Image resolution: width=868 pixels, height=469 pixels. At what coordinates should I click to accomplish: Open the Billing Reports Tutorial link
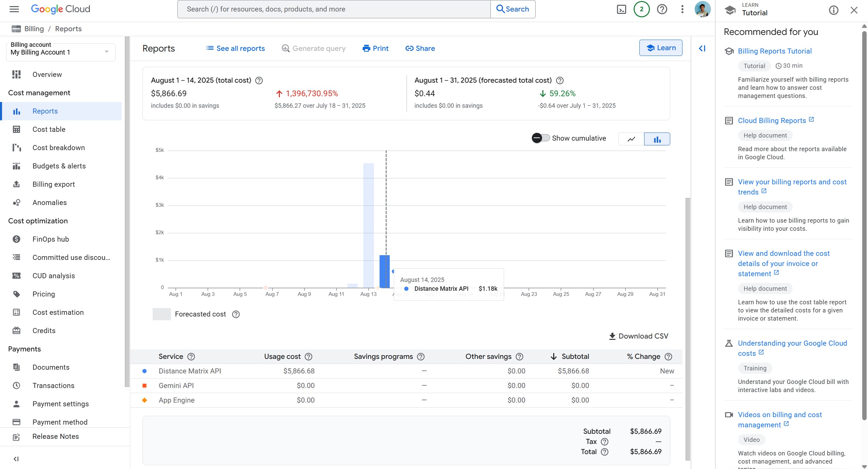pyautogui.click(x=775, y=51)
